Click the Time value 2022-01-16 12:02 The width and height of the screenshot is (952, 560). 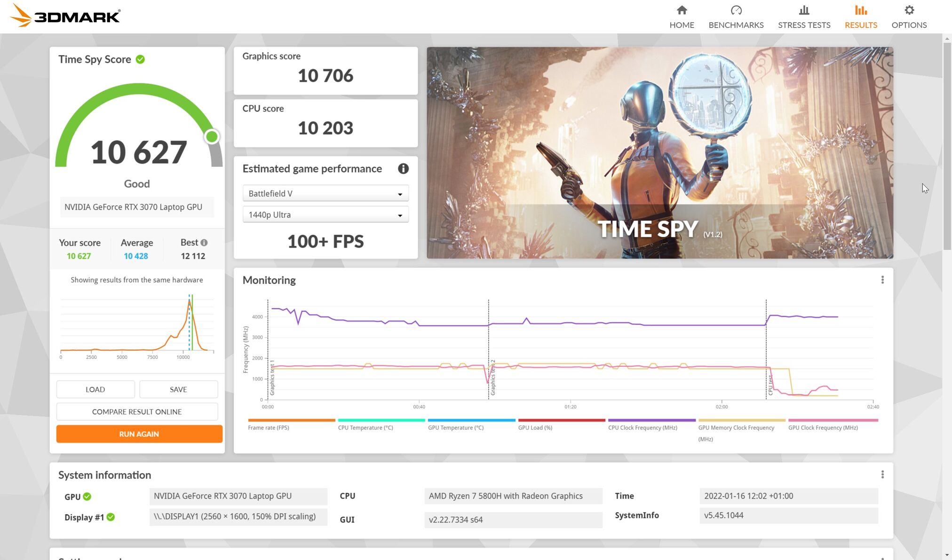point(788,496)
